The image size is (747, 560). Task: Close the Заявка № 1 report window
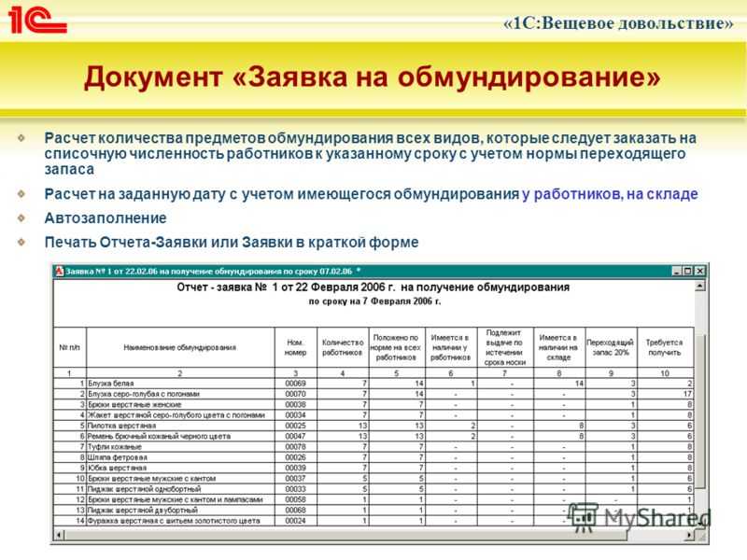[x=698, y=271]
